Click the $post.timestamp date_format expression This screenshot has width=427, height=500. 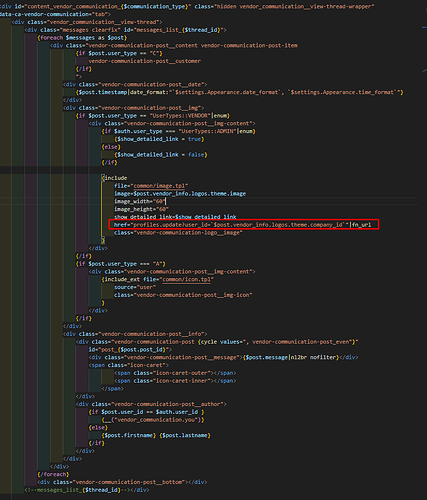coord(240,92)
